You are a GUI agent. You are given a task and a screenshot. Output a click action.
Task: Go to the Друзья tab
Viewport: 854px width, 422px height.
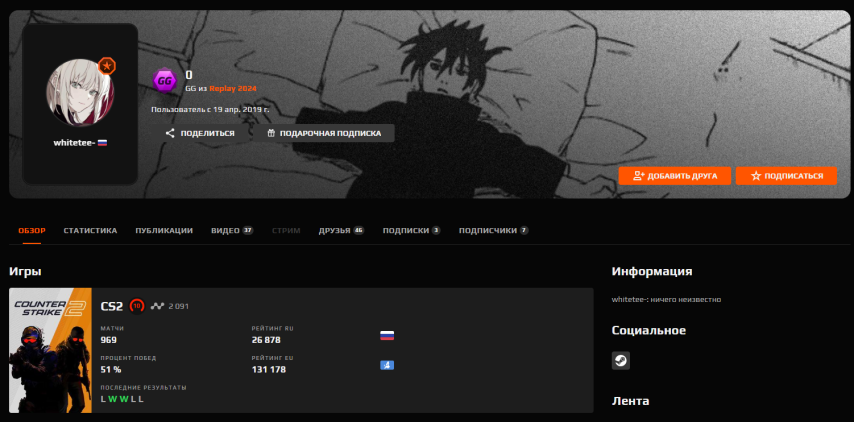coord(341,230)
